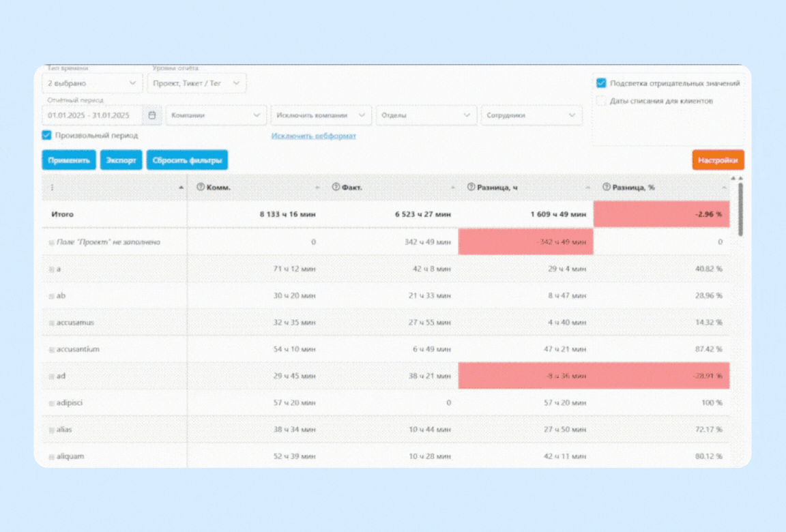
Task: Open the help icon next to Разница, ч
Action: (x=471, y=187)
